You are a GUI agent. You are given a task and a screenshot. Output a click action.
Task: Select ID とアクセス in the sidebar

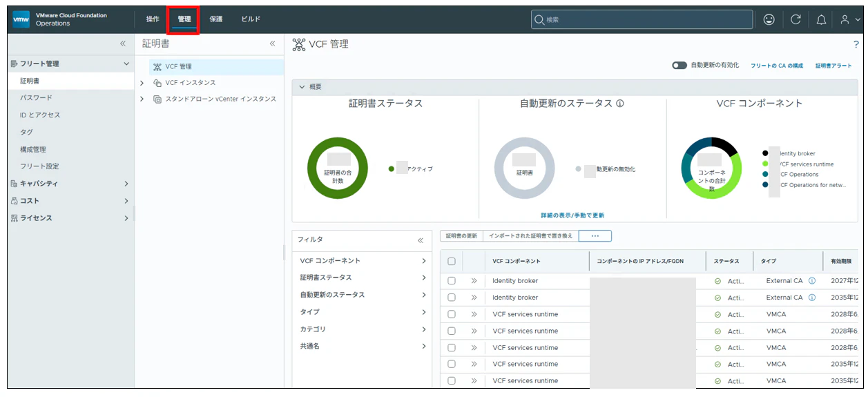(40, 115)
